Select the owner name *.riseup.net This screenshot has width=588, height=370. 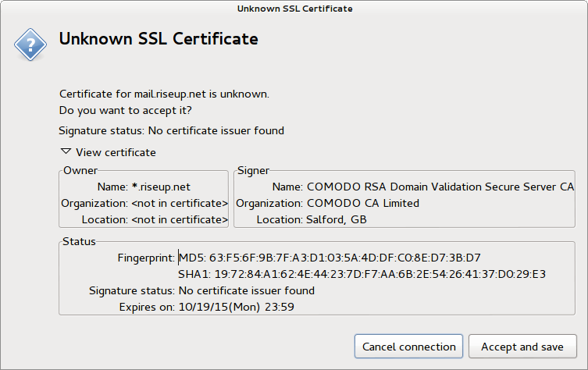click(x=161, y=187)
